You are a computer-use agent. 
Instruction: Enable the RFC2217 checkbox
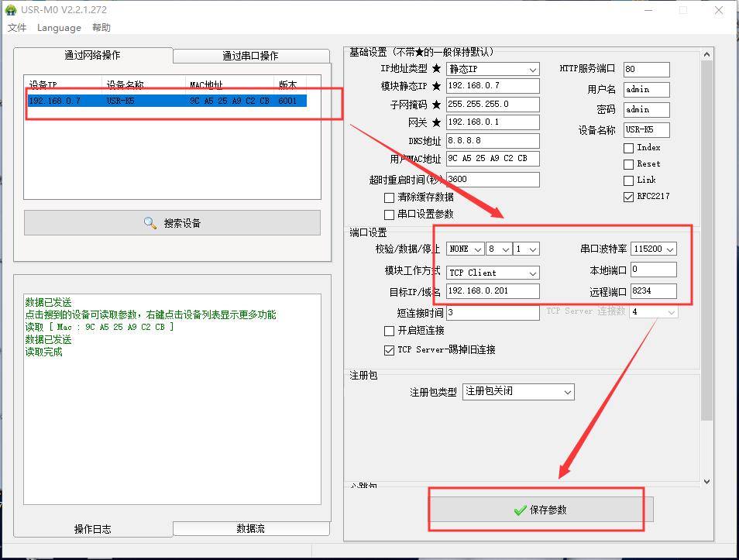pyautogui.click(x=628, y=197)
